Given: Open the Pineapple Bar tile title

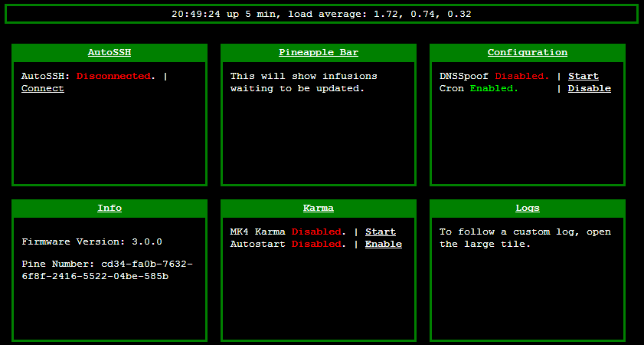Looking at the screenshot, I should pyautogui.click(x=319, y=53).
